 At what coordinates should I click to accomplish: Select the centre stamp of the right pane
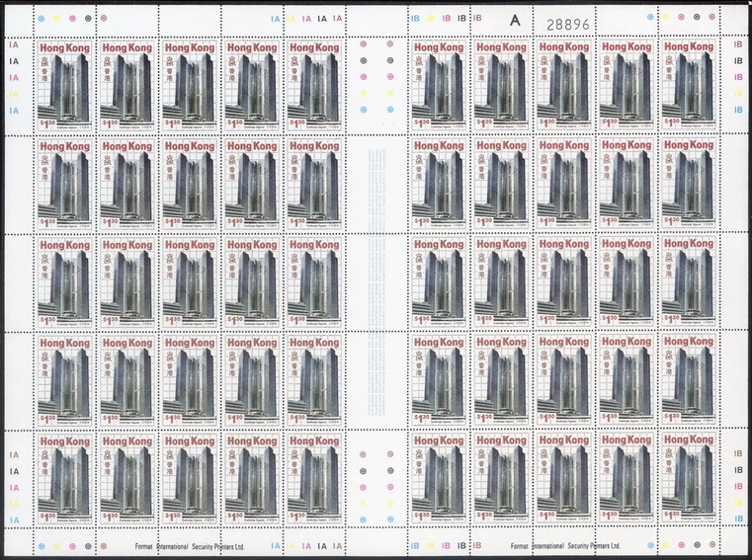(564, 281)
